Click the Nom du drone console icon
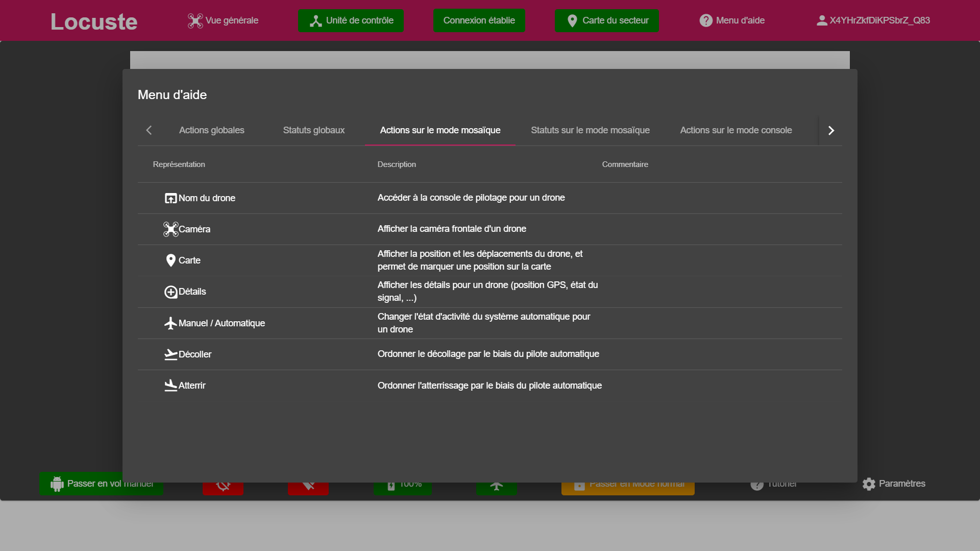Screen dimensions: 980x551 pos(170,198)
